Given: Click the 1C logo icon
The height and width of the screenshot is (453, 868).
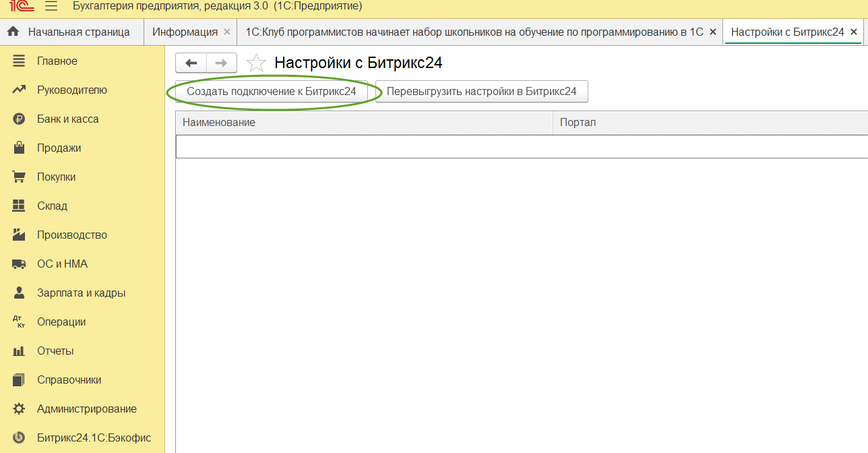Looking at the screenshot, I should 22,6.
